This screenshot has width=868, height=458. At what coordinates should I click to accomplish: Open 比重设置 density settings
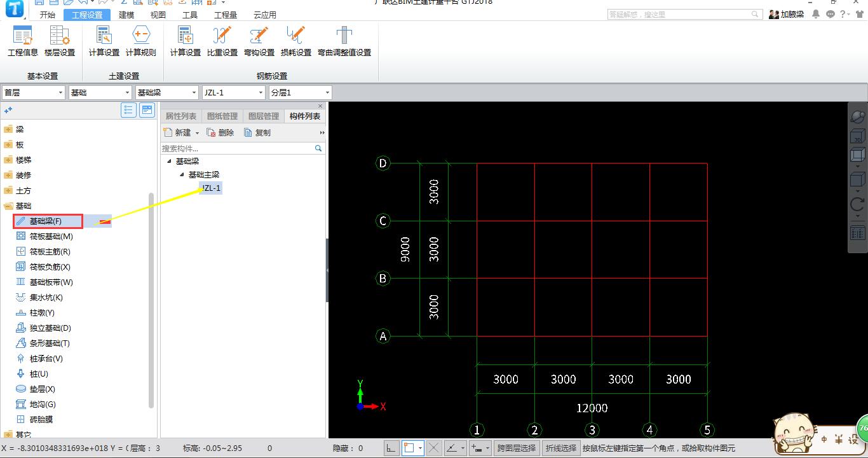(x=222, y=41)
